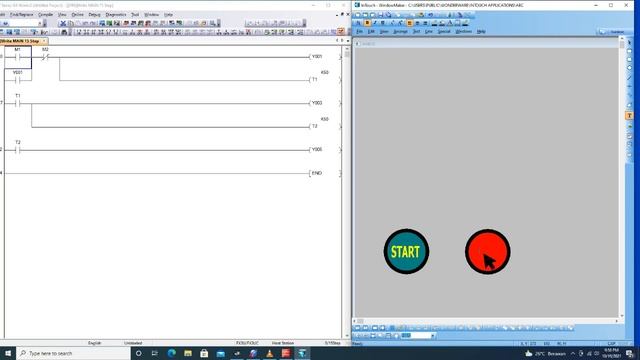The image size is (640, 360).
Task: Click the red round stop button
Action: [488, 251]
